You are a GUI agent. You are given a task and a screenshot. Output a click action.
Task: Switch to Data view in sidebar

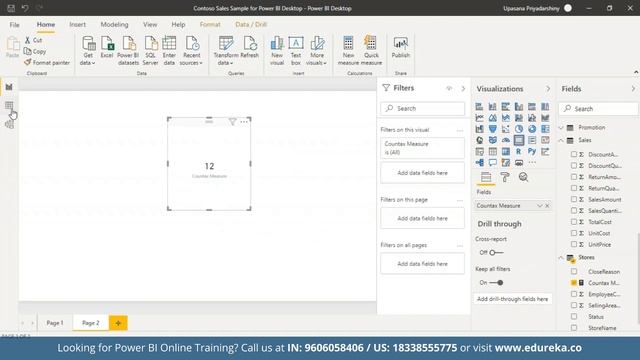[x=9, y=106]
